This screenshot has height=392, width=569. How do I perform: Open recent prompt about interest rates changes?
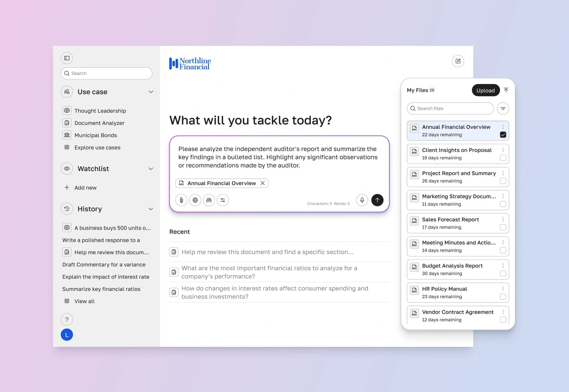pyautogui.click(x=279, y=292)
